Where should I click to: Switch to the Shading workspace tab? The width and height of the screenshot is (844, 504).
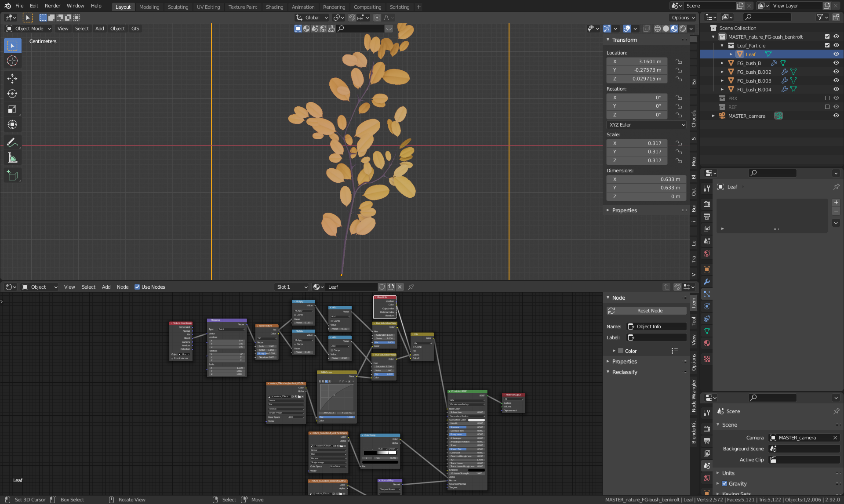pos(274,7)
